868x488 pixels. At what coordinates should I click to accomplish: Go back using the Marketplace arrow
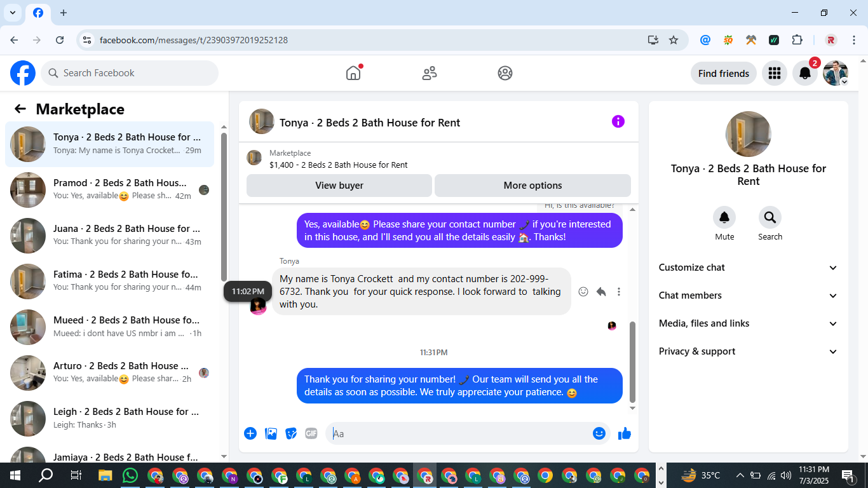point(20,109)
